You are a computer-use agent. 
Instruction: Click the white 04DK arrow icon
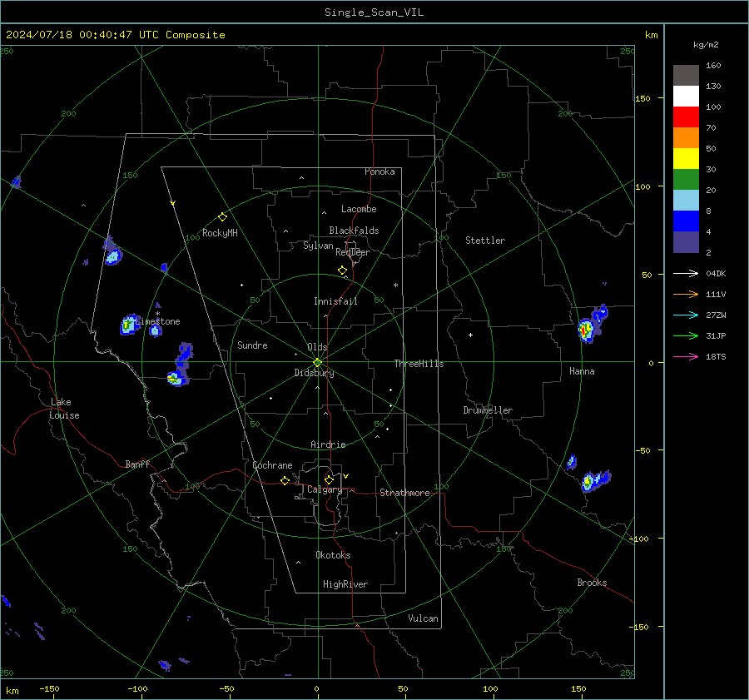point(686,273)
